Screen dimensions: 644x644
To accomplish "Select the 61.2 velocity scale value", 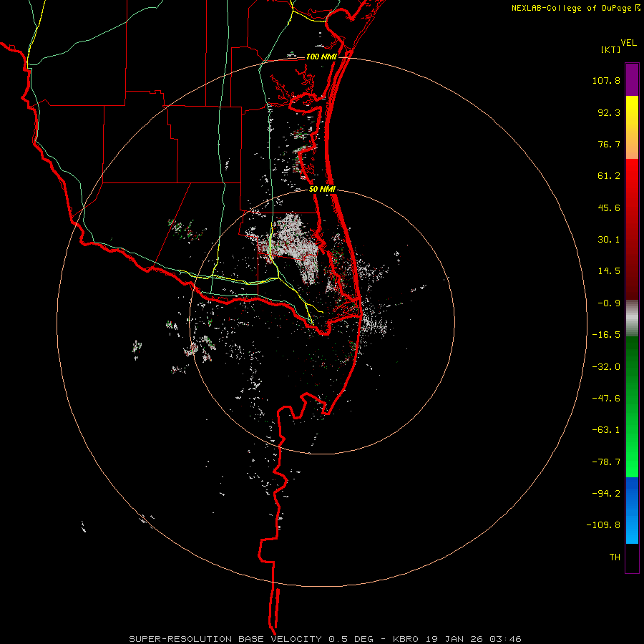I will (x=609, y=176).
